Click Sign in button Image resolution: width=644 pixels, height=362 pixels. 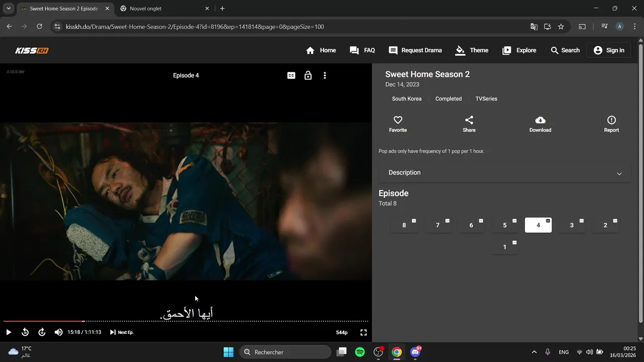609,50
